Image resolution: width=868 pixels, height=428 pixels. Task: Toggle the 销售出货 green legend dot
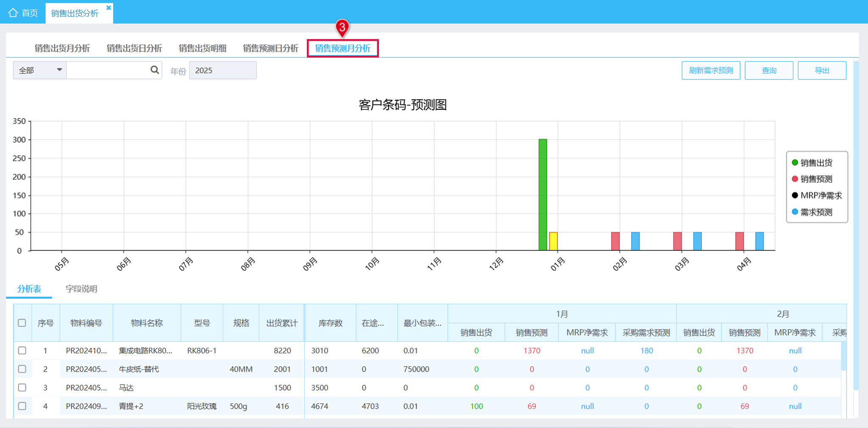point(795,162)
